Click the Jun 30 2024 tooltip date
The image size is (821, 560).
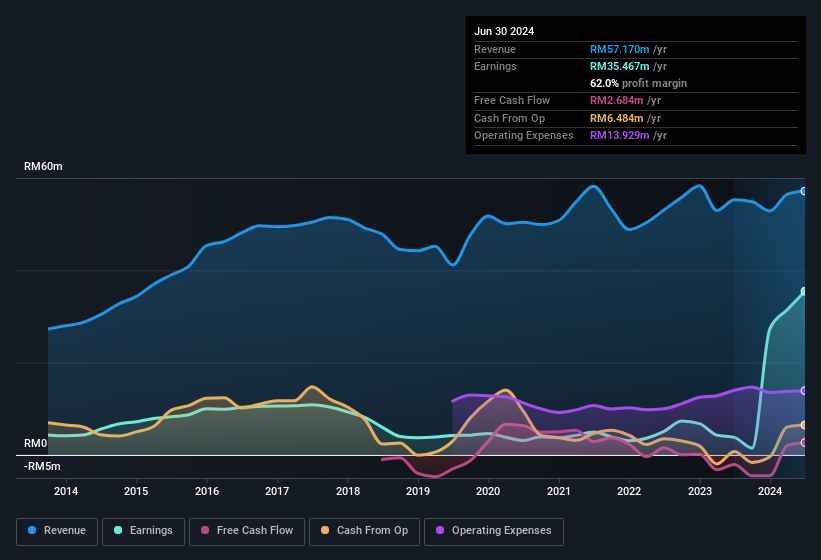point(504,31)
